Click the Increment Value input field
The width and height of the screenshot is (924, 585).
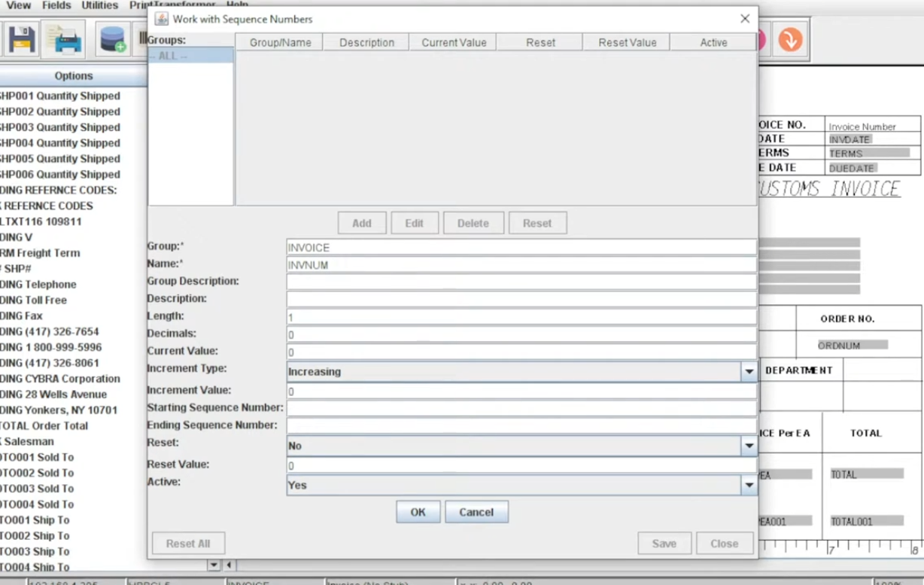coord(521,392)
